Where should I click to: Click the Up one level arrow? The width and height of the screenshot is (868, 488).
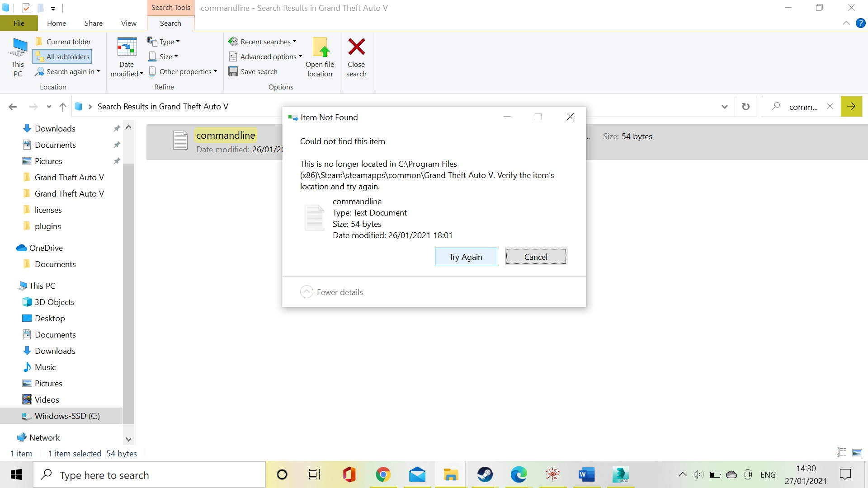pos(63,107)
